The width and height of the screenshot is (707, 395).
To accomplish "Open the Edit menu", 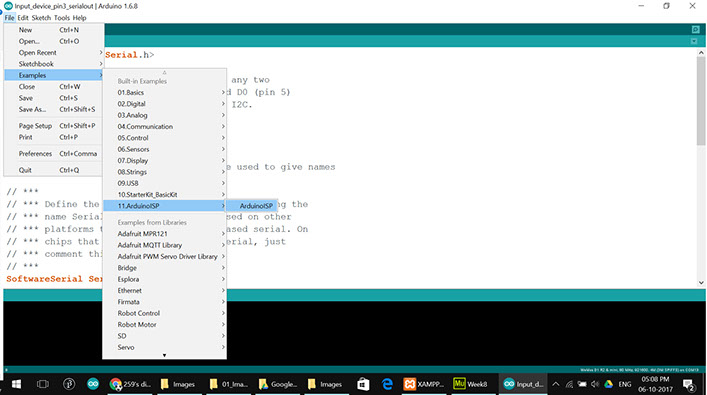I will coord(23,18).
